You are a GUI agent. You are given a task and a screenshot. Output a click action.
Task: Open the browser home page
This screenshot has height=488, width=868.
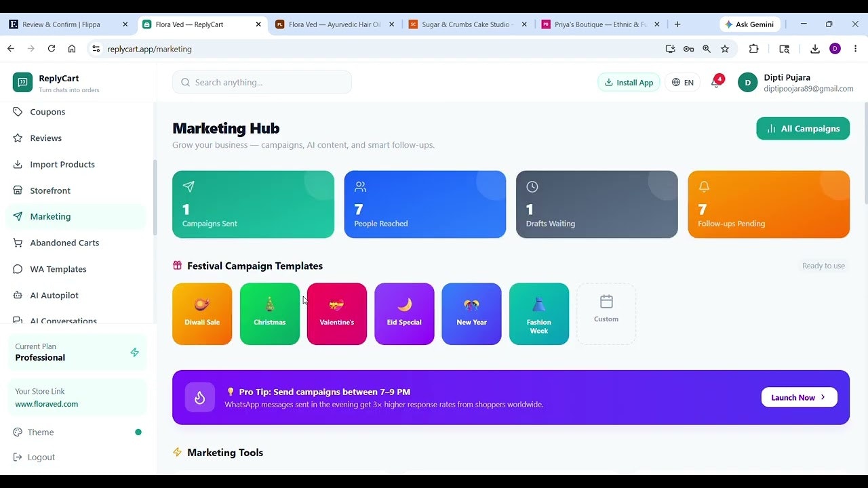[x=72, y=49]
